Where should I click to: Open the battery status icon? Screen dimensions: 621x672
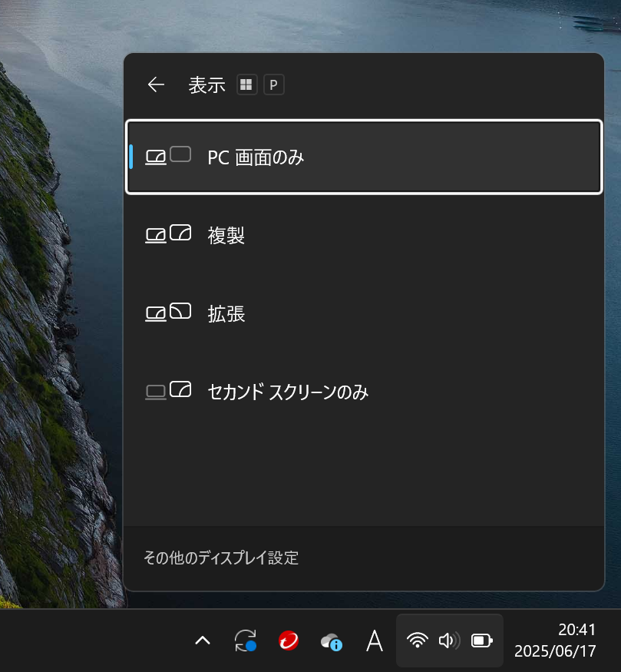click(482, 641)
